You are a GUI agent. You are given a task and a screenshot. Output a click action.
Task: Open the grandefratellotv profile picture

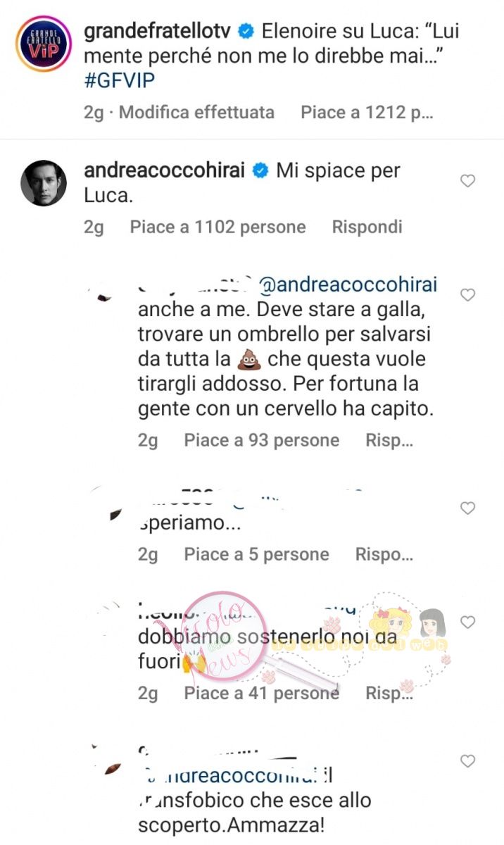[43, 44]
